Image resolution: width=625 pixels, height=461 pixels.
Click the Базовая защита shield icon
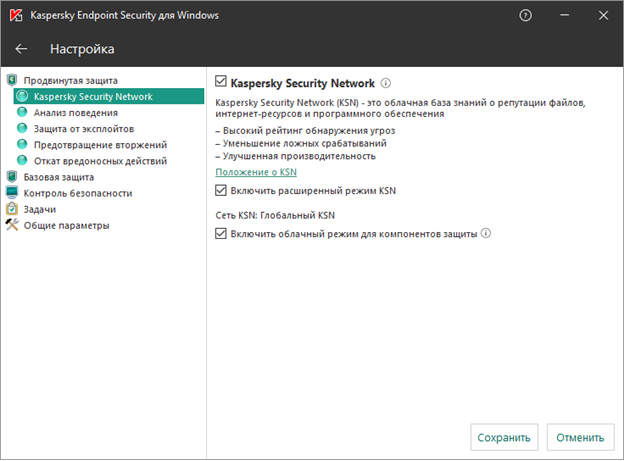11,177
